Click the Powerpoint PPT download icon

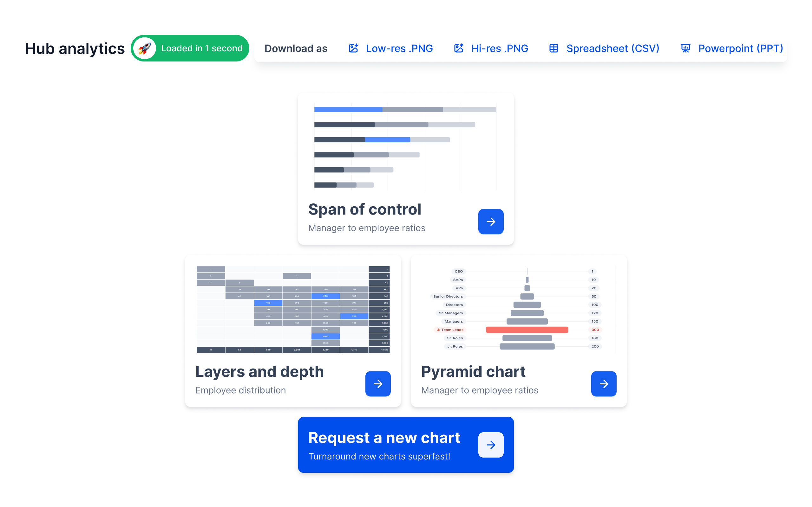[x=685, y=48]
